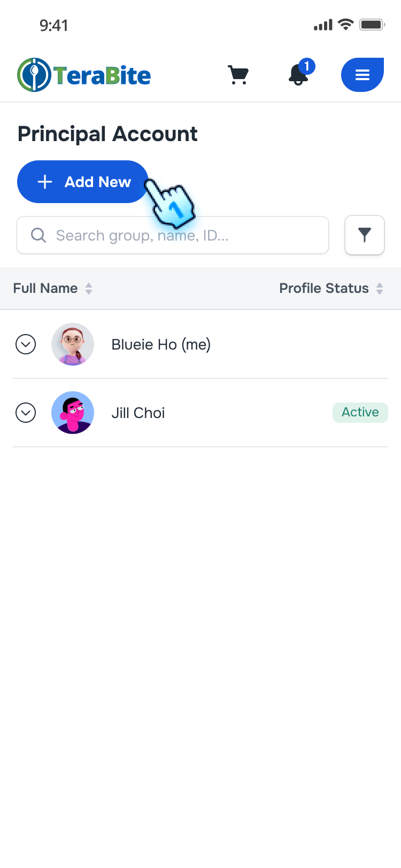Click the Active status badge
The image size is (401, 868).
tap(360, 412)
